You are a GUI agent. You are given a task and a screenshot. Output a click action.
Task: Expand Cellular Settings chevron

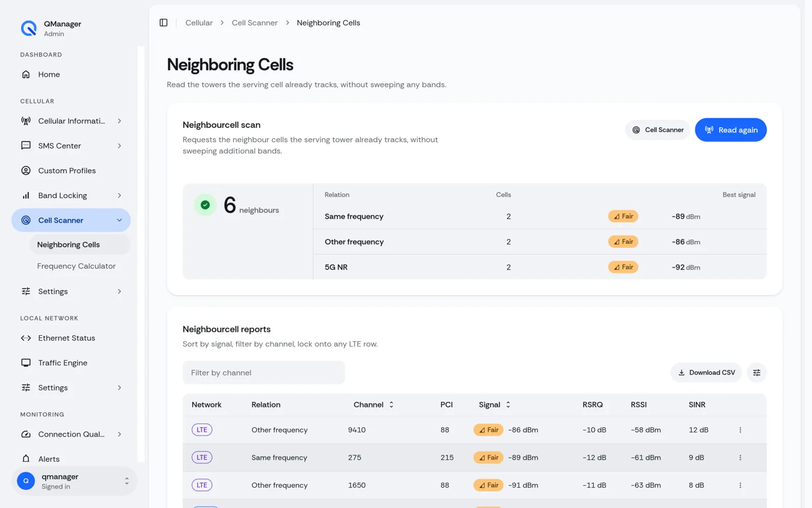point(119,292)
